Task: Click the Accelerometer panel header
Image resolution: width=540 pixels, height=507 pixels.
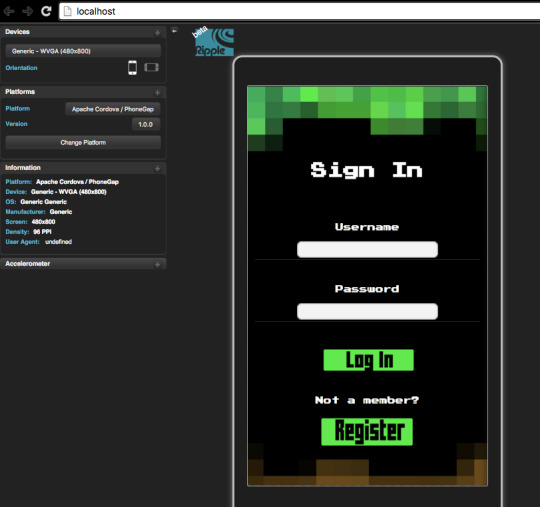Action: pyautogui.click(x=83, y=264)
